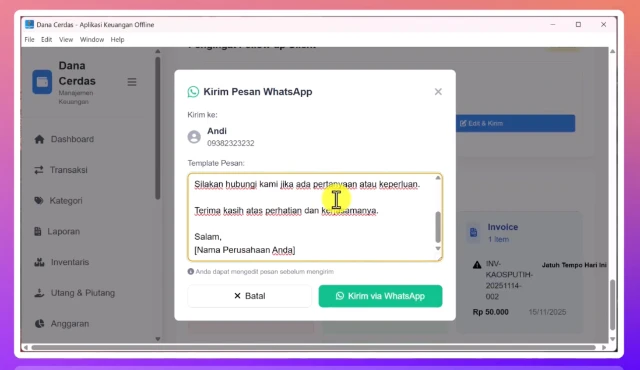
Task: Click the app icon in title bar
Action: click(29, 24)
